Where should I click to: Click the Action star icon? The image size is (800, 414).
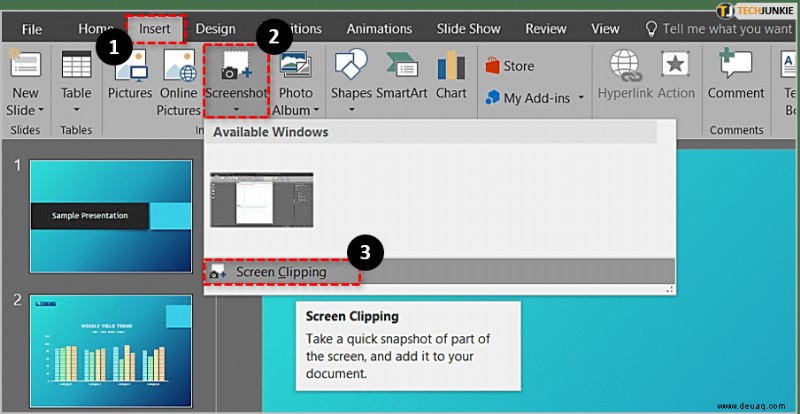[x=676, y=64]
